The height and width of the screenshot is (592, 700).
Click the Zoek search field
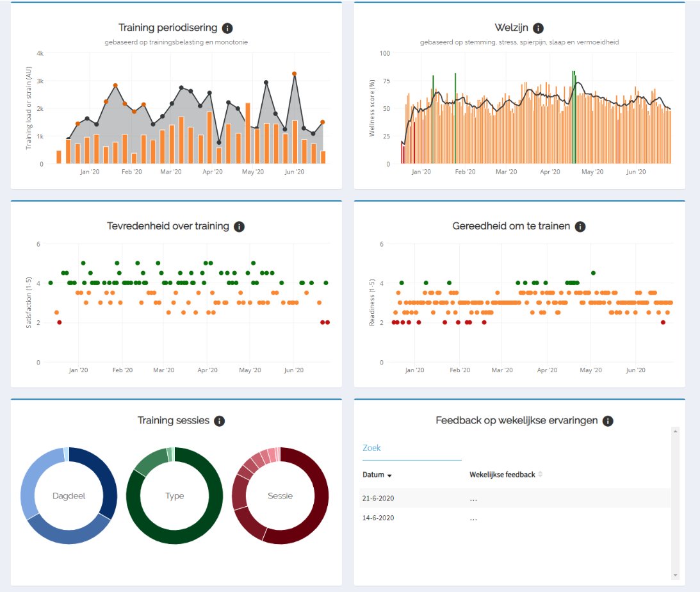(412, 448)
